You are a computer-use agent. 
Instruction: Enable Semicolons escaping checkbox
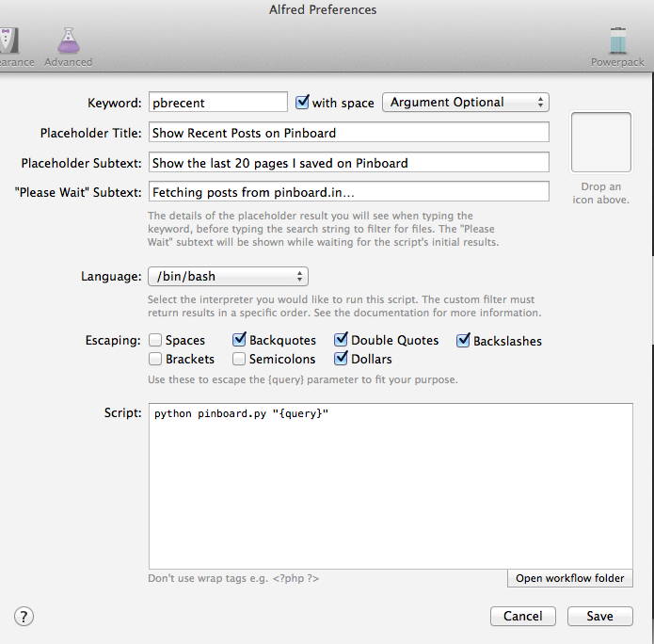click(239, 359)
